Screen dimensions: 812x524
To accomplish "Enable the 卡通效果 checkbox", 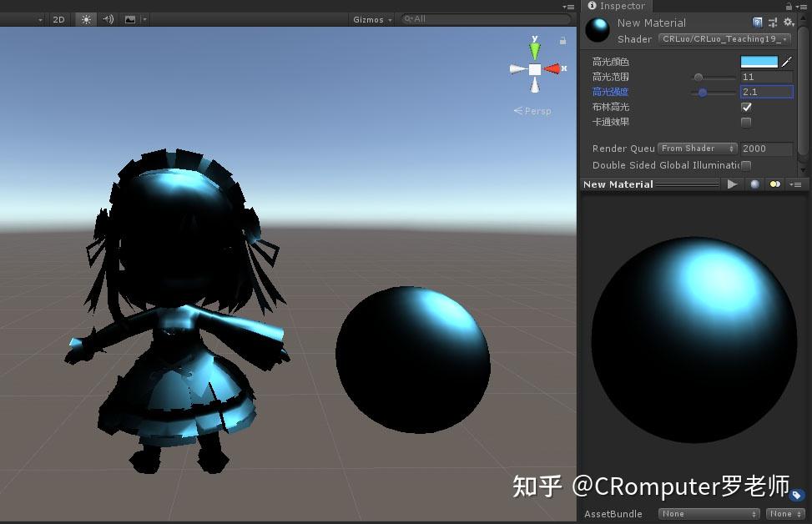I will click(x=745, y=122).
